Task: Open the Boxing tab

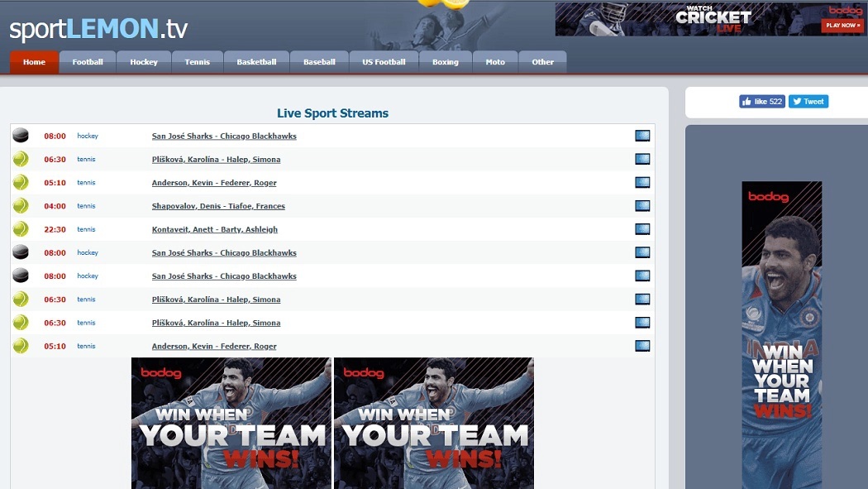Action: click(x=446, y=62)
